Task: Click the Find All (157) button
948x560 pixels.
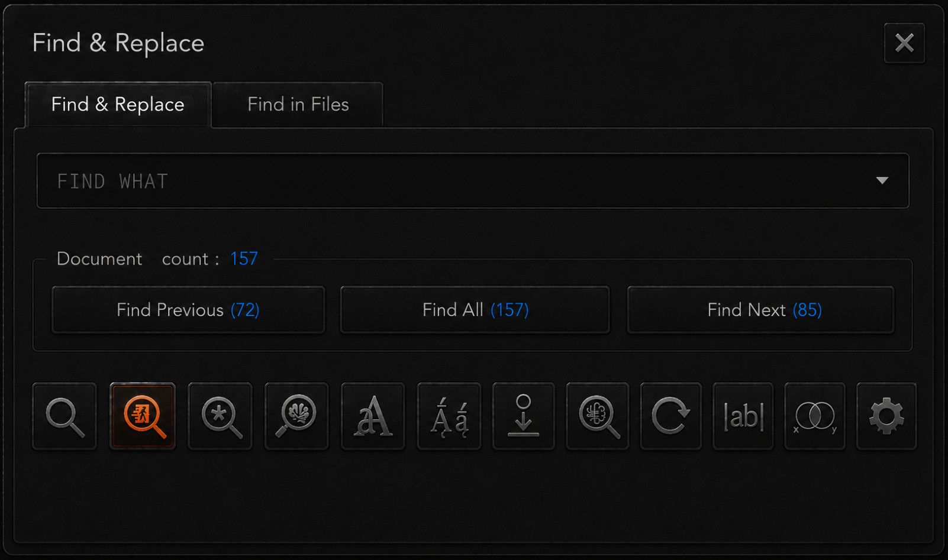Action: click(475, 310)
